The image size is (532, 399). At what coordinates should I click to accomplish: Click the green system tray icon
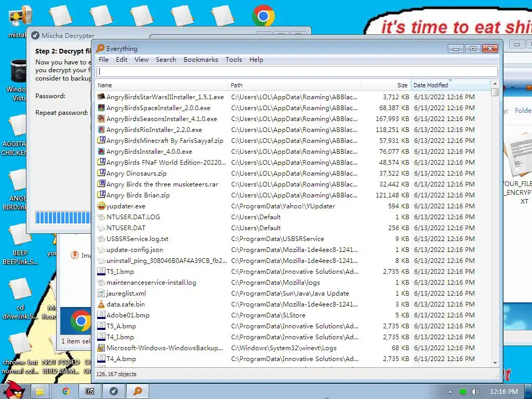(463, 392)
